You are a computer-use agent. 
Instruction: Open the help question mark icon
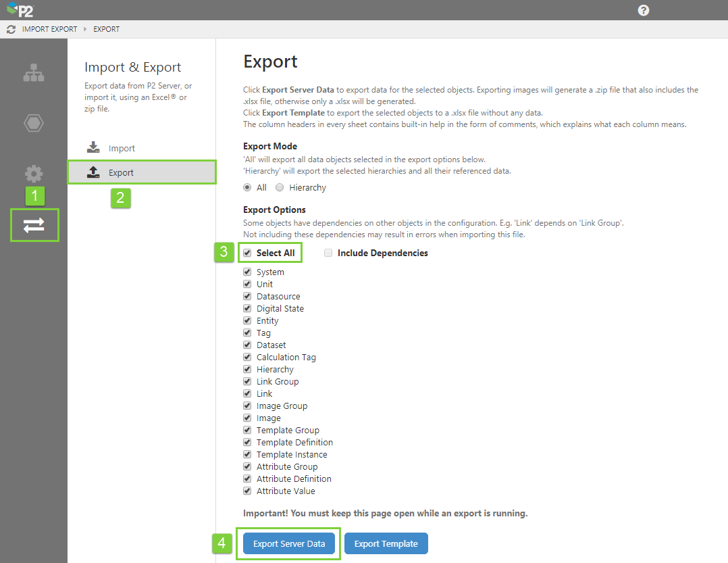(x=644, y=10)
